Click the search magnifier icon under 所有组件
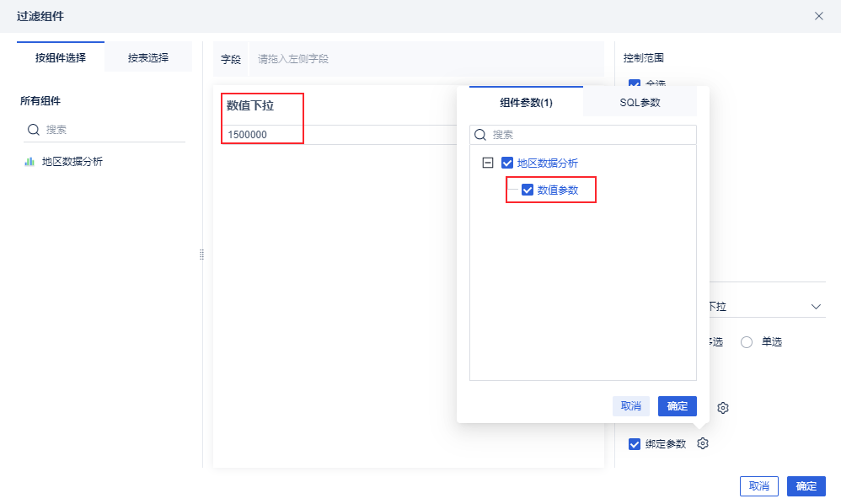Viewport: 841px width, 504px height. 34,130
